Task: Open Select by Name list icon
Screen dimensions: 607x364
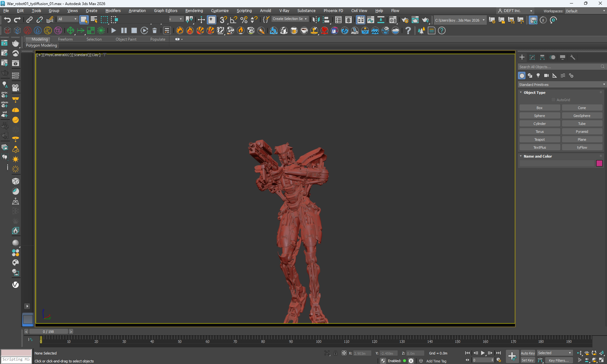Action: click(94, 20)
